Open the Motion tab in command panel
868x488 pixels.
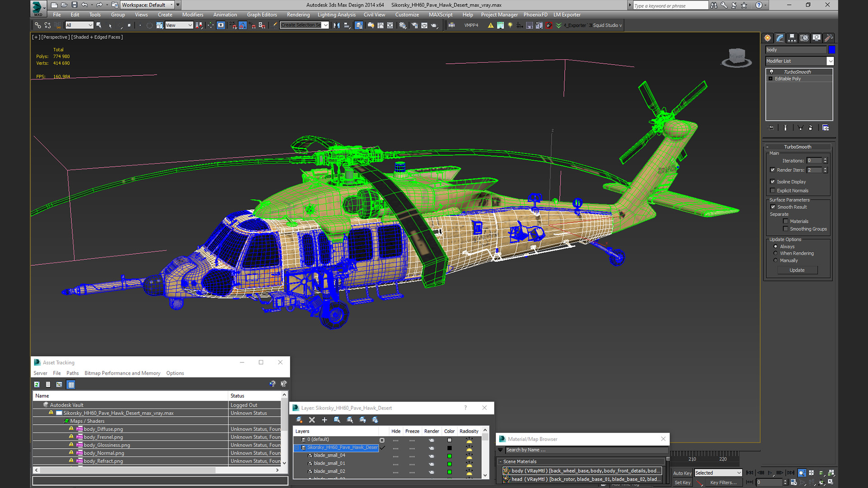click(804, 38)
